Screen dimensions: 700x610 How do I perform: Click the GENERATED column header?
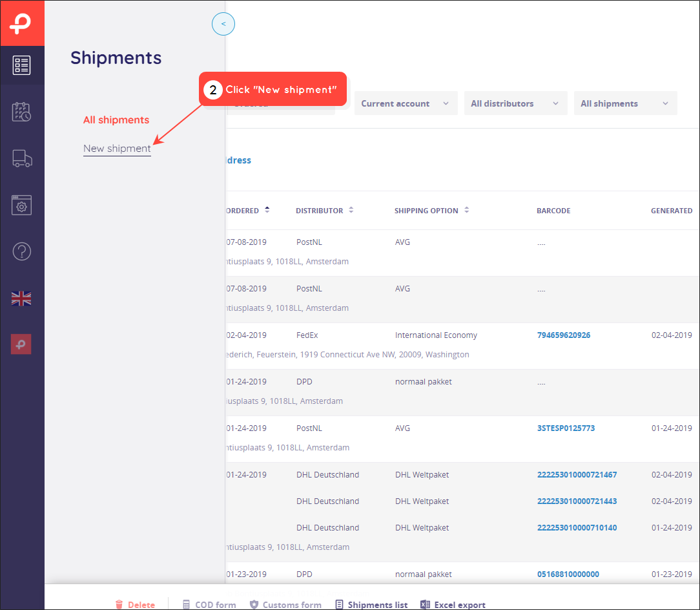coord(672,211)
